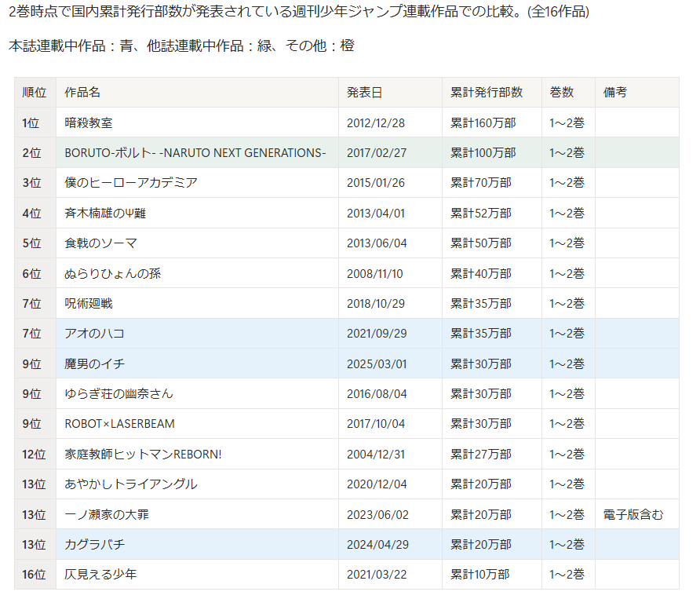This screenshot has height=599, width=700.
Task: Click the 備考 column header
Action: pos(615,92)
